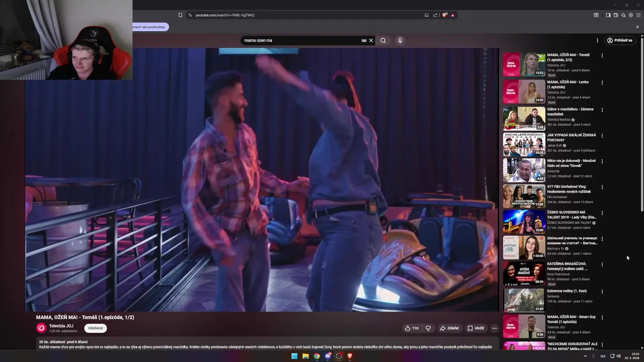The width and height of the screenshot is (644, 362).
Task: Click the main video player
Action: [x=262, y=180]
